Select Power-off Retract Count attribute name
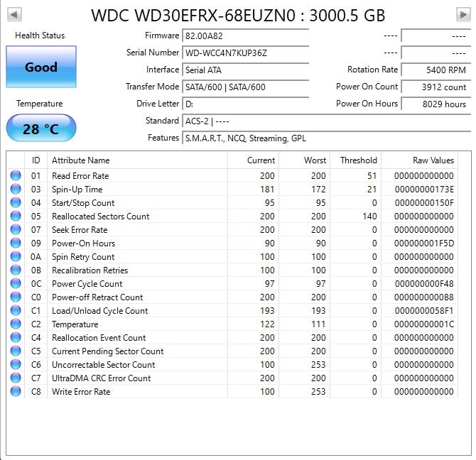 (x=97, y=297)
